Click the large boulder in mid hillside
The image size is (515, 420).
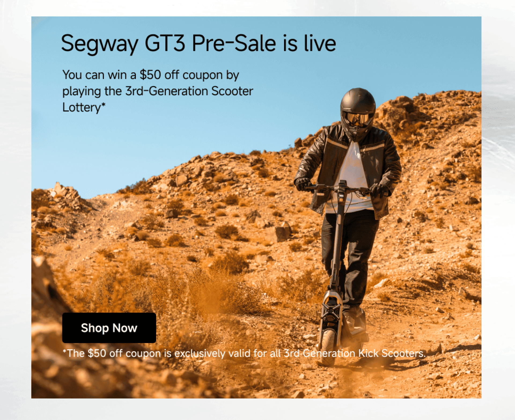pos(283,232)
